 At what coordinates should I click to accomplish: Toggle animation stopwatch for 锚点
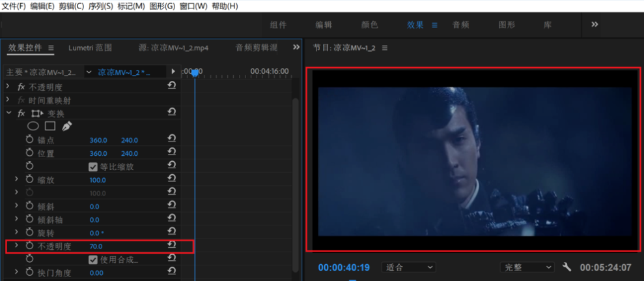[29, 140]
